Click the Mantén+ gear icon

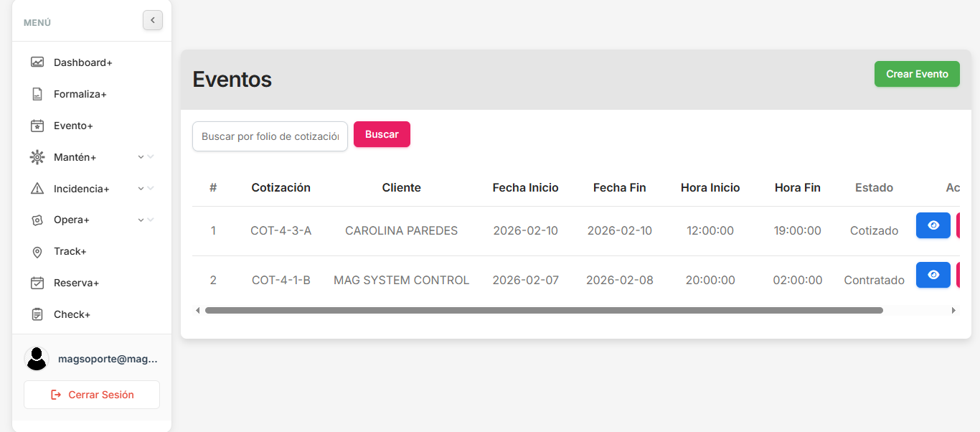(37, 157)
